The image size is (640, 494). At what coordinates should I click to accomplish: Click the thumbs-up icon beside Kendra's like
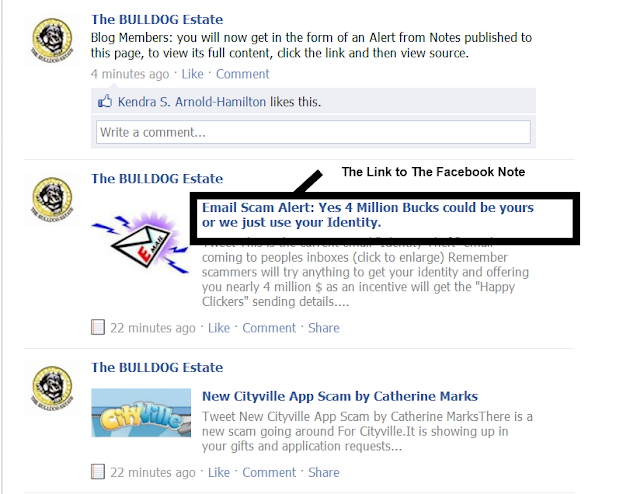coord(105,101)
